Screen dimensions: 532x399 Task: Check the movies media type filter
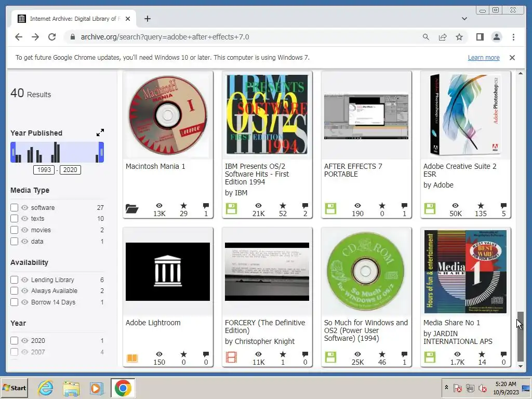click(14, 230)
